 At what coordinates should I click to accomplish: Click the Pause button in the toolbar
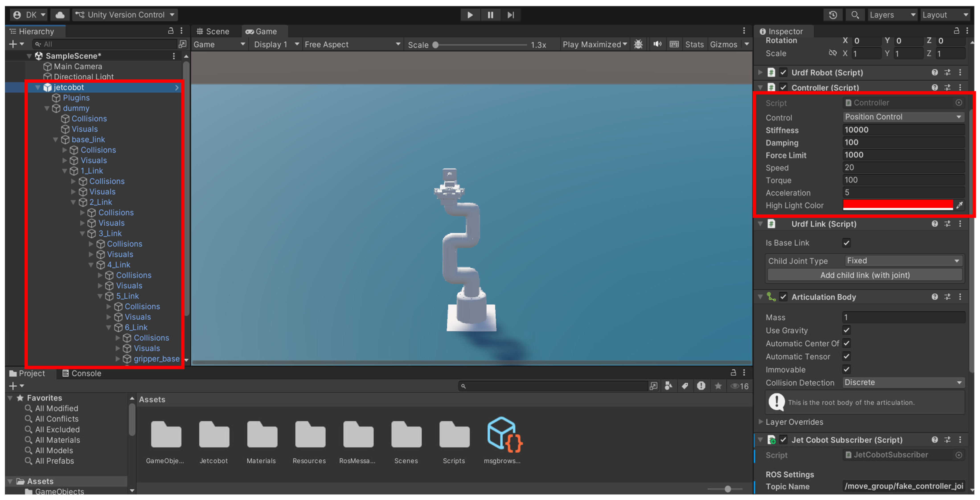490,15
